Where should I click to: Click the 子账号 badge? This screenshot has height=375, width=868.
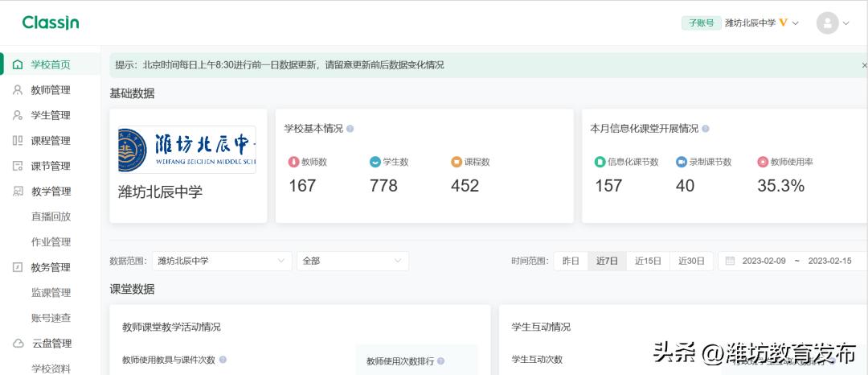[701, 23]
